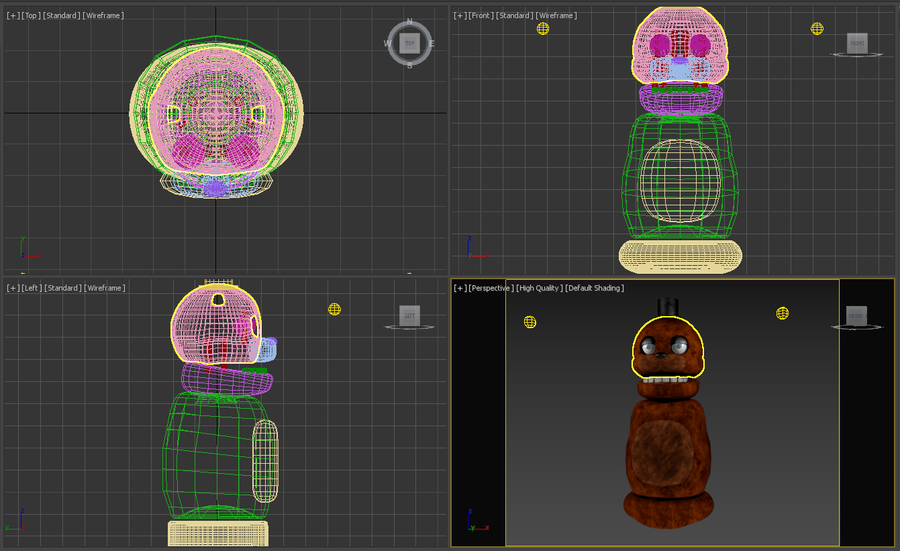Open [Standard] menu in the Left viewport
Viewport: 900px width, 551px height.
tap(63, 288)
